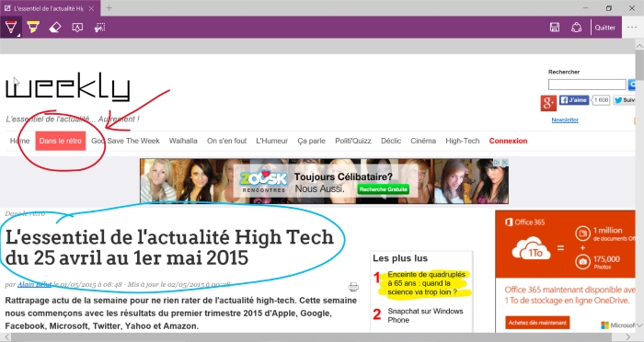The width and height of the screenshot is (644, 342).
Task: Add a typed note tool
Action: pos(77,28)
